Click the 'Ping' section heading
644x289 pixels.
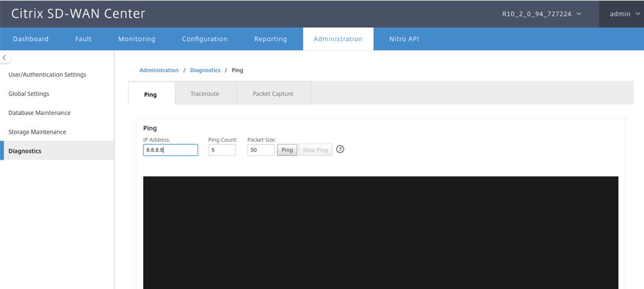click(150, 128)
